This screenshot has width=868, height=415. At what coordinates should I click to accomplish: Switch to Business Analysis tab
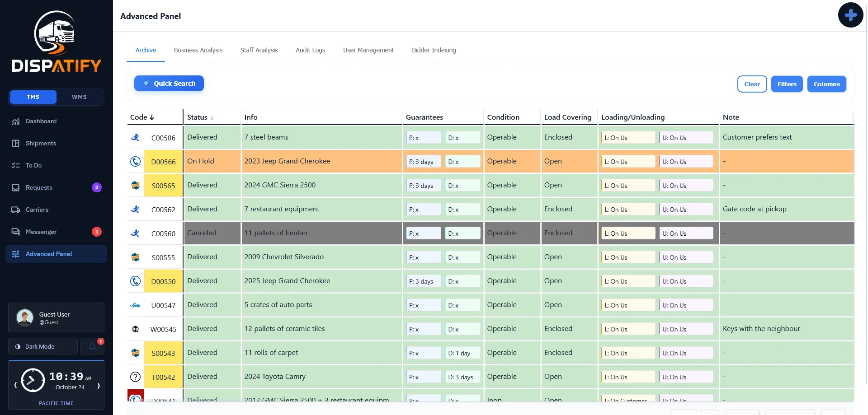coord(198,50)
